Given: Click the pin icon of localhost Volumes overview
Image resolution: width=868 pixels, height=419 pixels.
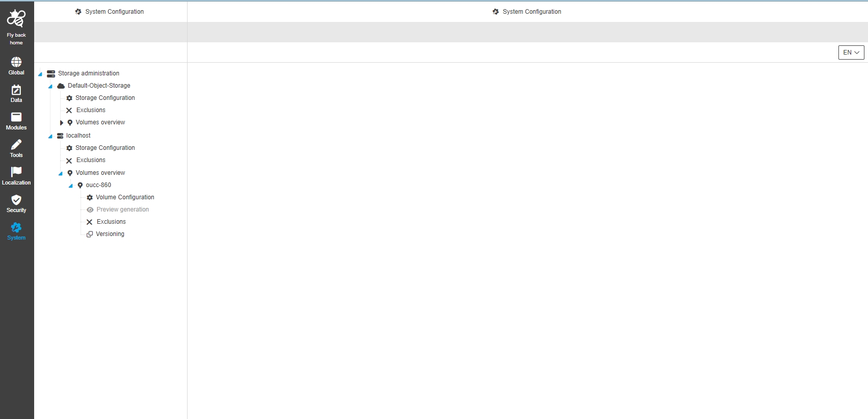Looking at the screenshot, I should [x=70, y=173].
